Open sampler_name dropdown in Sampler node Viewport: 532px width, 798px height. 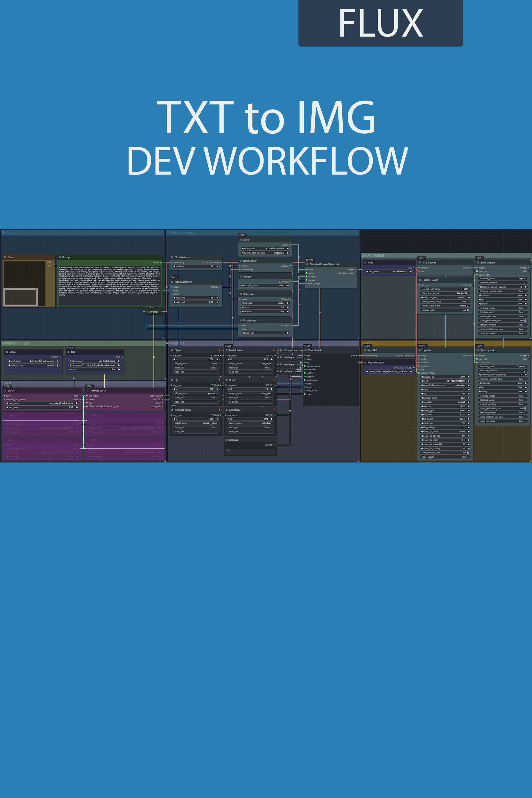(265, 285)
